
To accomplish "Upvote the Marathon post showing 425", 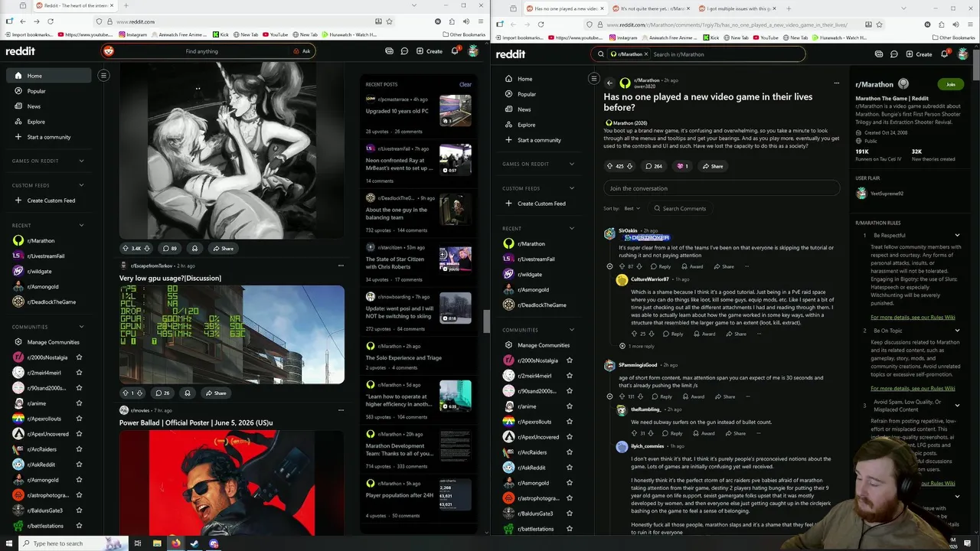I will [x=610, y=166].
